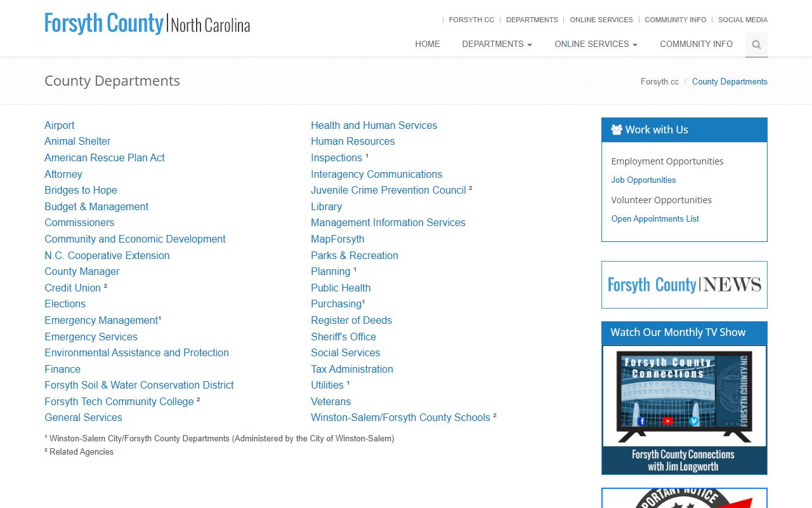Click the County Departments breadcrumb

730,81
